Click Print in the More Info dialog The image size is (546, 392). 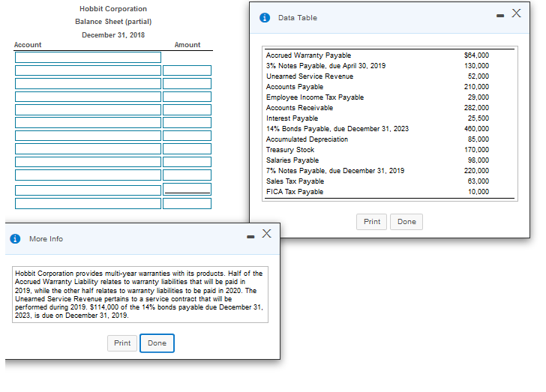pyautogui.click(x=122, y=343)
